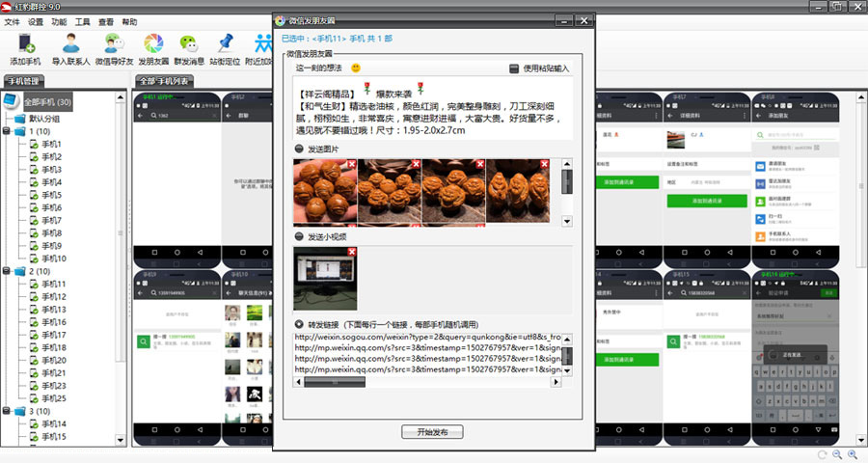Select 手机15 in the phone tree
This screenshot has height=463, width=868.
coord(54,437)
